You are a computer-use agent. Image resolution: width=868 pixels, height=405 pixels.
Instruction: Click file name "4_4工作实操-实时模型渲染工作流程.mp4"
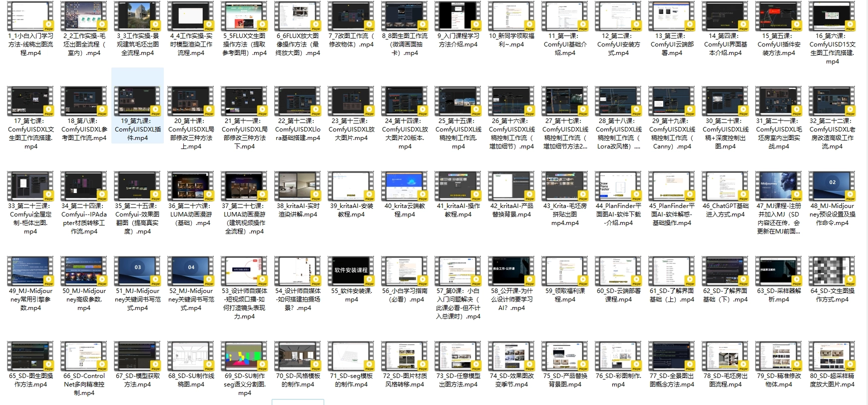coord(191,44)
